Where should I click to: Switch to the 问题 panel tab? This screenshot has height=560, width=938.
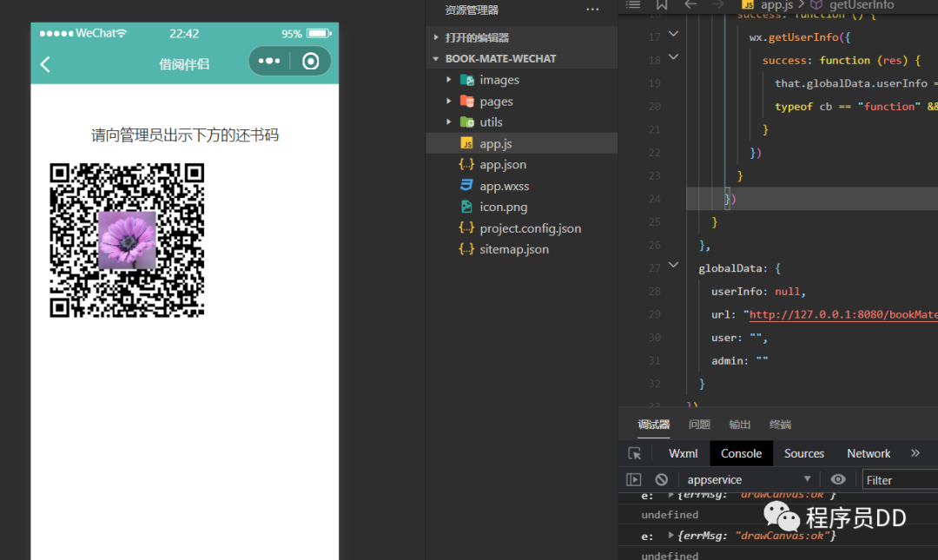pyautogui.click(x=699, y=425)
